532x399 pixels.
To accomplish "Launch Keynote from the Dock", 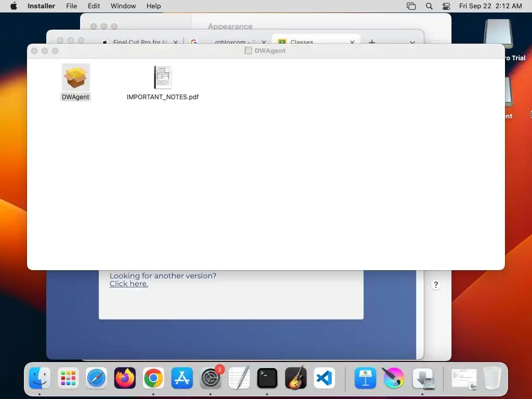I will (x=365, y=378).
